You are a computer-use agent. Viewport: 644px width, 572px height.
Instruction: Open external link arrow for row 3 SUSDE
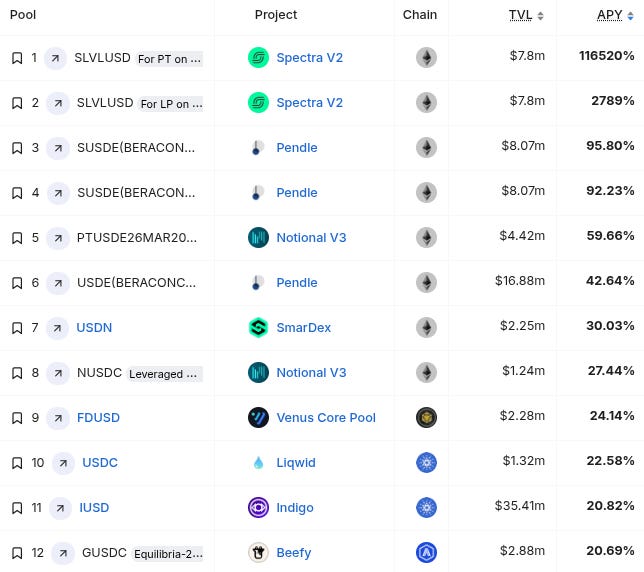coord(58,148)
